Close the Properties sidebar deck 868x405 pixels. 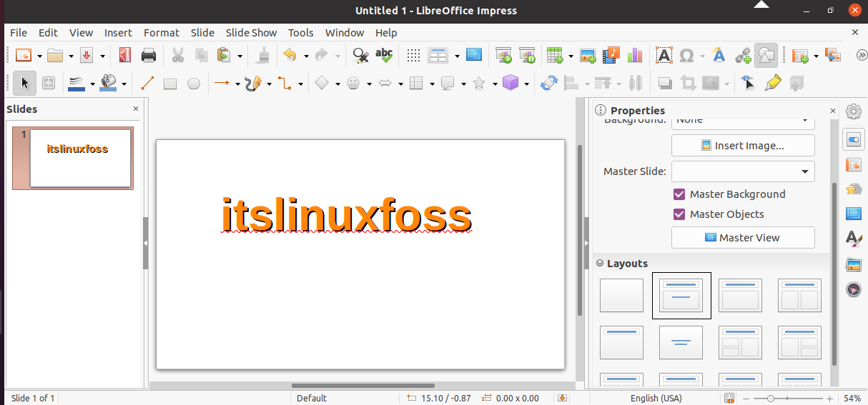tap(832, 111)
